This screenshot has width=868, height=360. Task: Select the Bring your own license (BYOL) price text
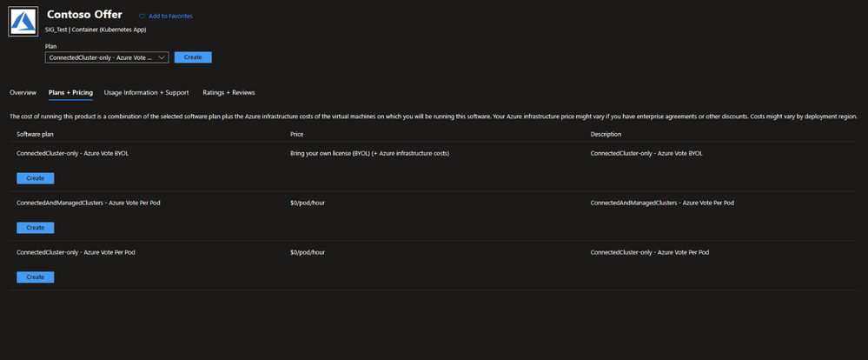pyautogui.click(x=369, y=153)
